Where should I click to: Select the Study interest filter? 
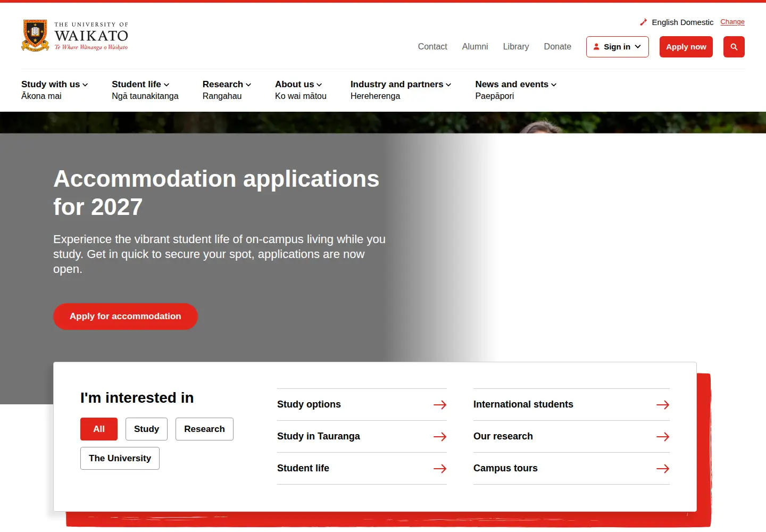146,429
